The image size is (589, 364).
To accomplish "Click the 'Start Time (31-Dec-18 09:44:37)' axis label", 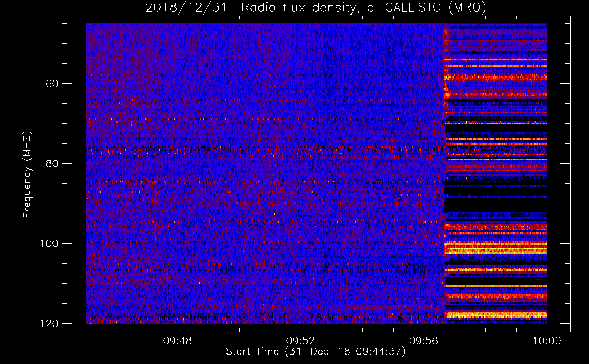I will tap(316, 352).
